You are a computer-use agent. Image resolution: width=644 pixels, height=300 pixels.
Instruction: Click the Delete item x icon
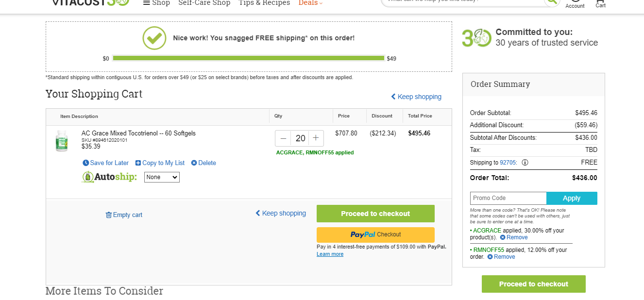point(194,163)
